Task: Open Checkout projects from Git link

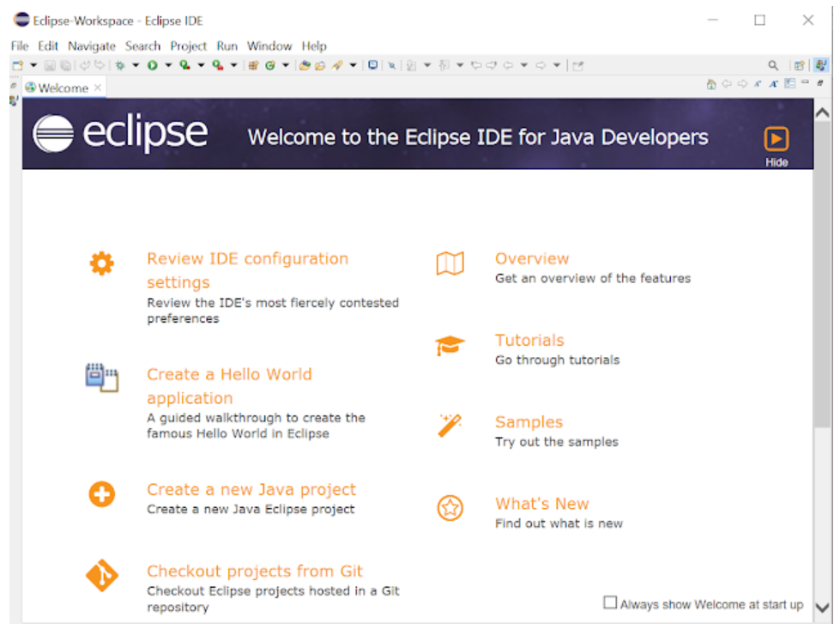Action: [255, 572]
